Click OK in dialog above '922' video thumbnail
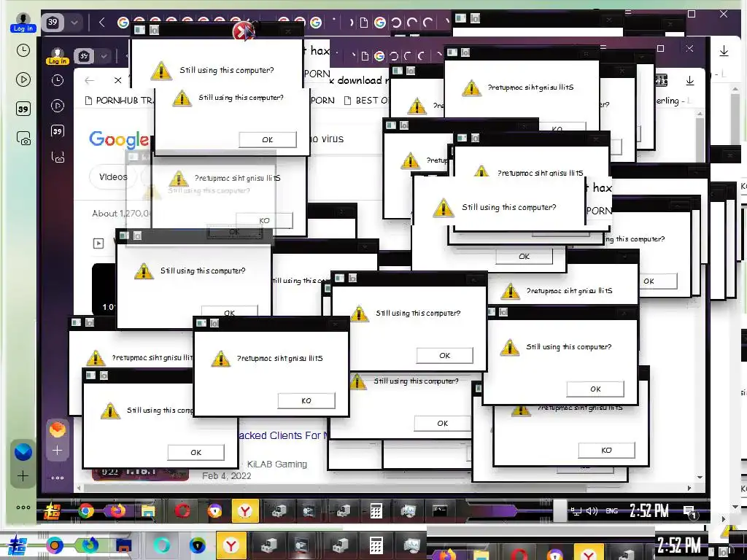The height and width of the screenshot is (560, 747). pos(196,452)
